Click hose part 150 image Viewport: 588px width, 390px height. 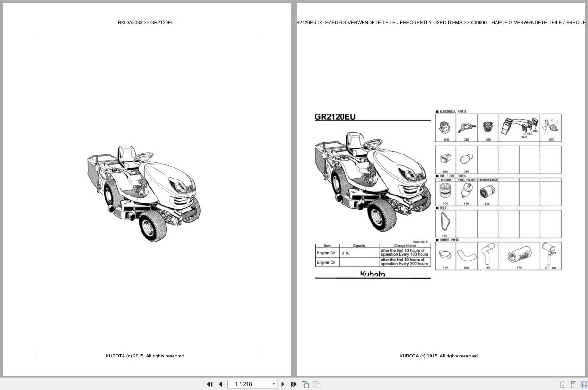(x=466, y=256)
